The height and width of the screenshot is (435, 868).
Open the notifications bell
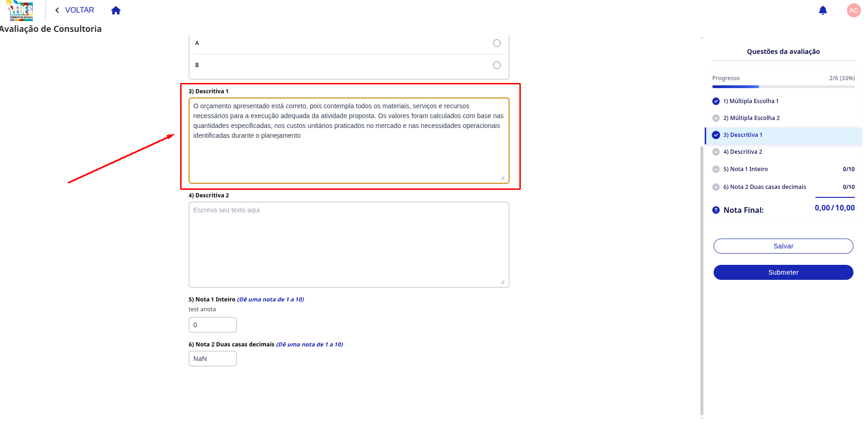coord(822,10)
